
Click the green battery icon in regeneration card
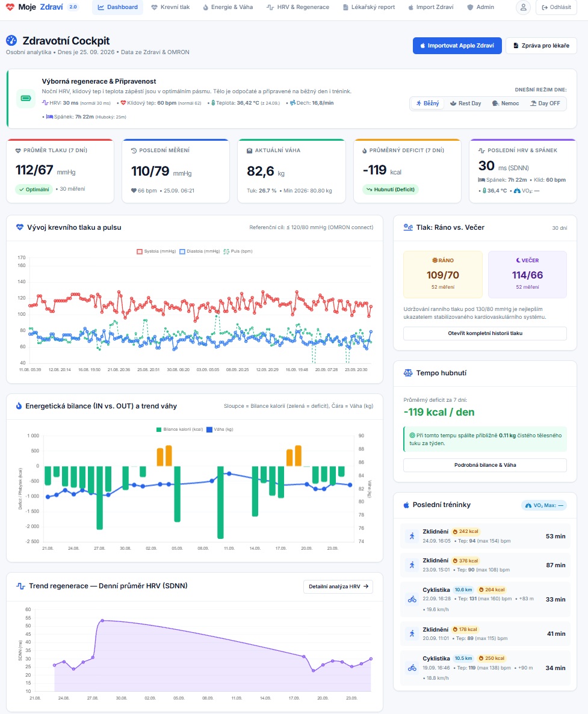click(x=26, y=99)
